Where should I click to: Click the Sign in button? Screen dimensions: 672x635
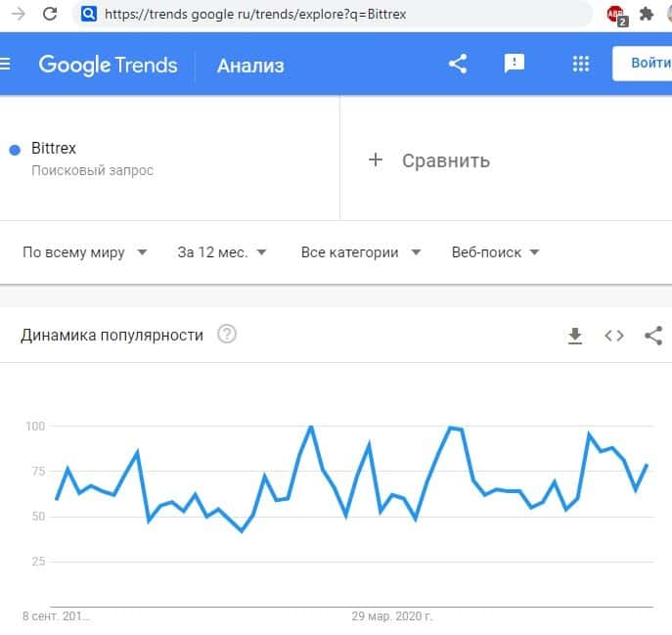[648, 64]
